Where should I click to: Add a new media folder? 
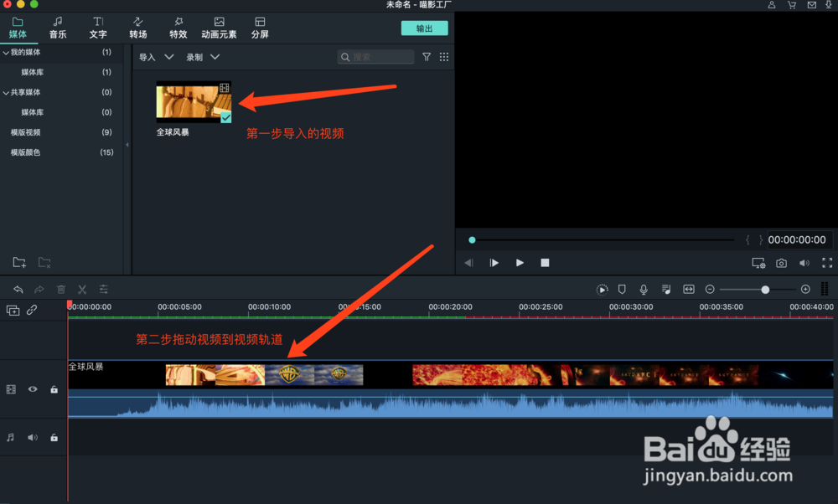(19, 262)
